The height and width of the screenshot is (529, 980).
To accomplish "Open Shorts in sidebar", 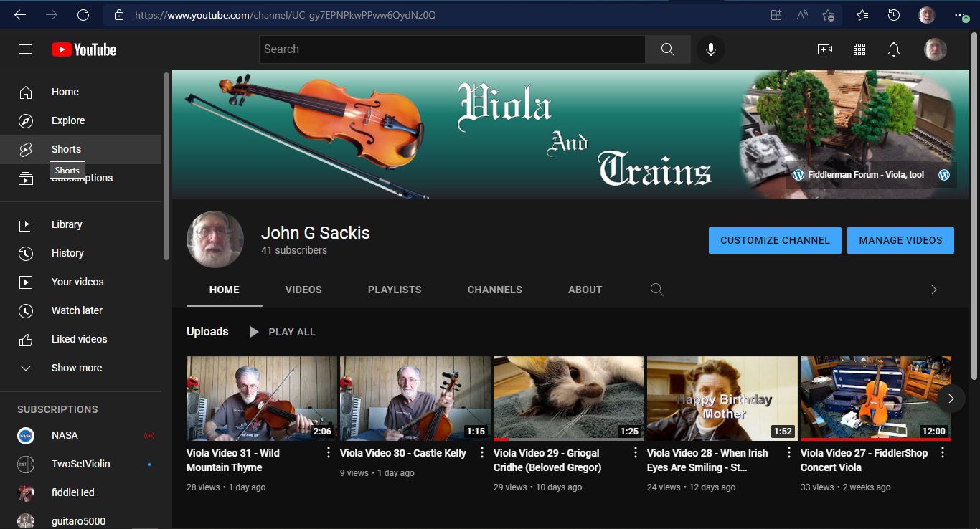I will click(80, 149).
